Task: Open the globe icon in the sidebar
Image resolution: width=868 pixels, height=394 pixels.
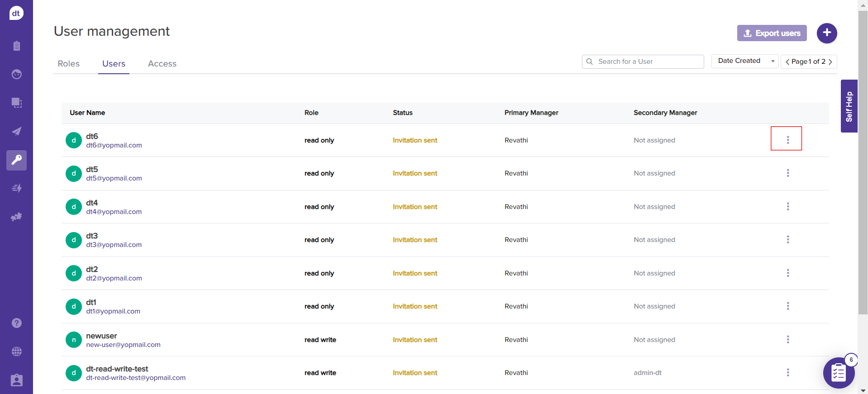Action: 17,351
